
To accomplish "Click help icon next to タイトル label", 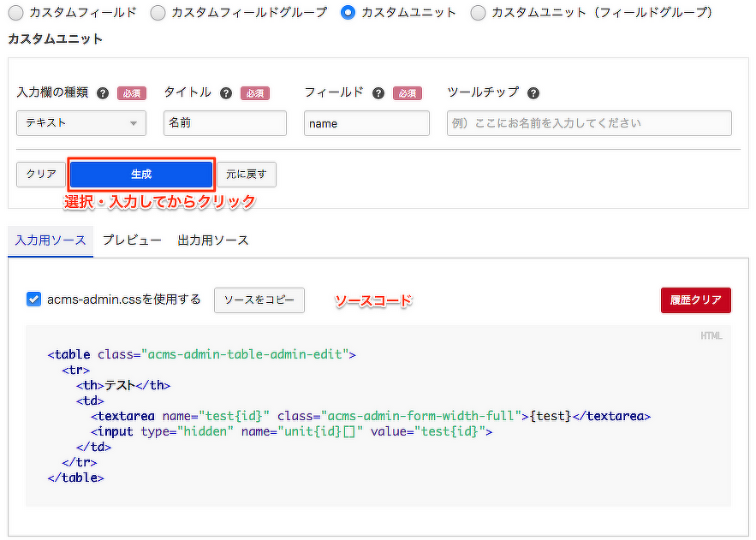I will click(226, 93).
